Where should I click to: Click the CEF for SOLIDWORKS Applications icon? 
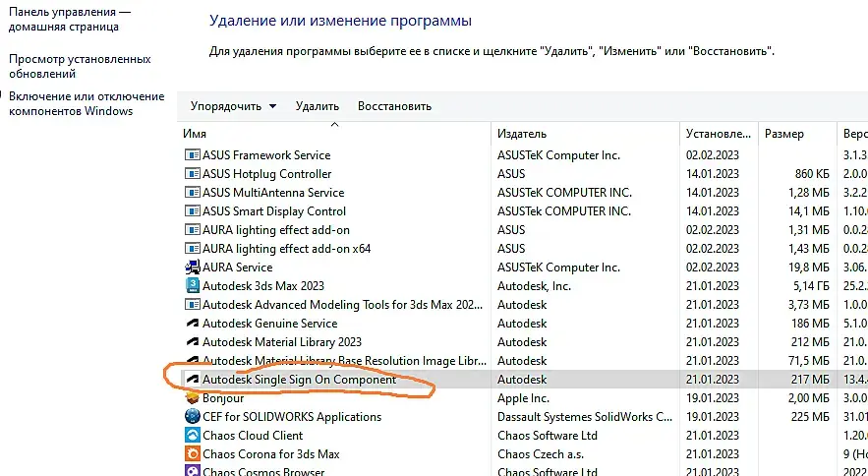[193, 417]
